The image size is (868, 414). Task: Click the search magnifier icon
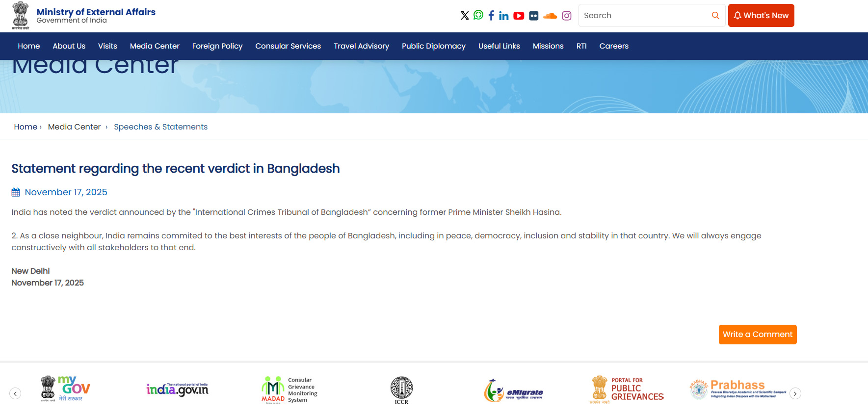tap(715, 16)
